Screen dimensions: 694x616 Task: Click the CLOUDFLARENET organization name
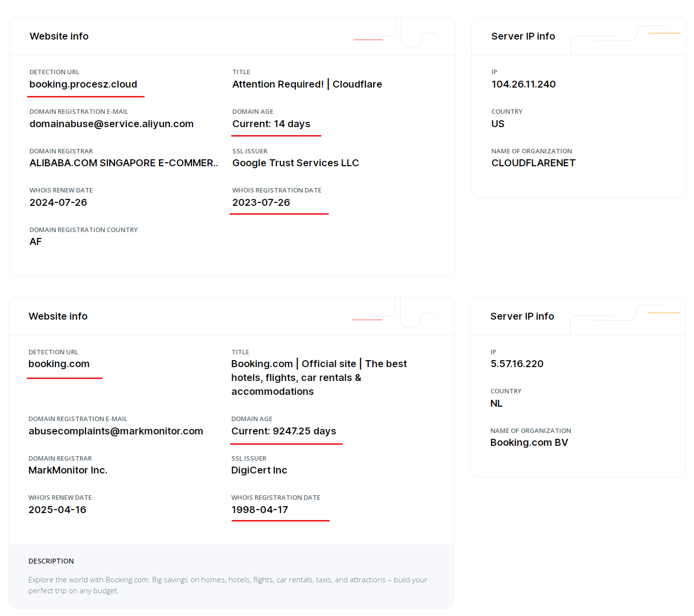tap(533, 163)
